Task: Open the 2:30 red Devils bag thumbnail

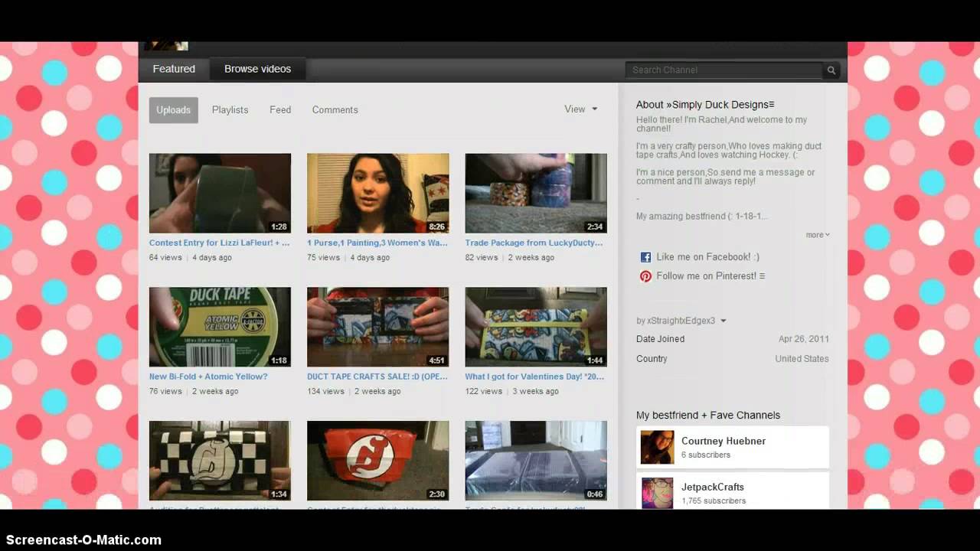Action: (x=378, y=461)
